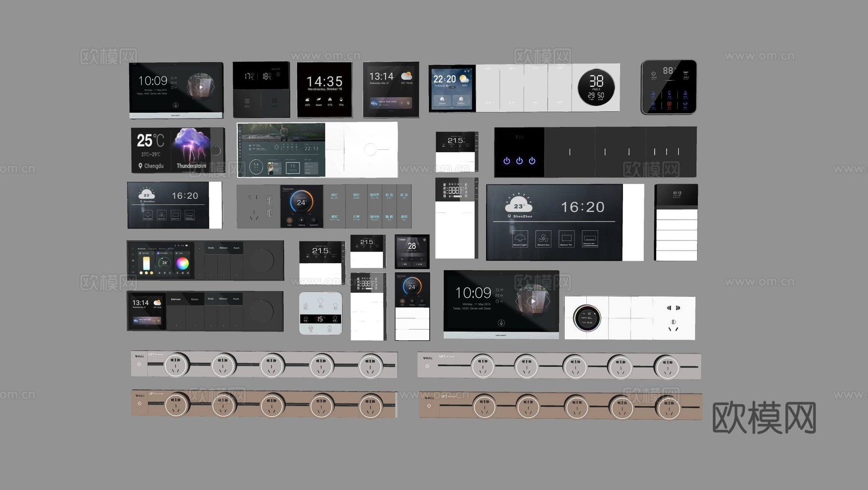Viewport: 868px width, 490px height.
Task: Tap the left chevron beside the larger 10:09 panel's video
Action: pos(518,302)
